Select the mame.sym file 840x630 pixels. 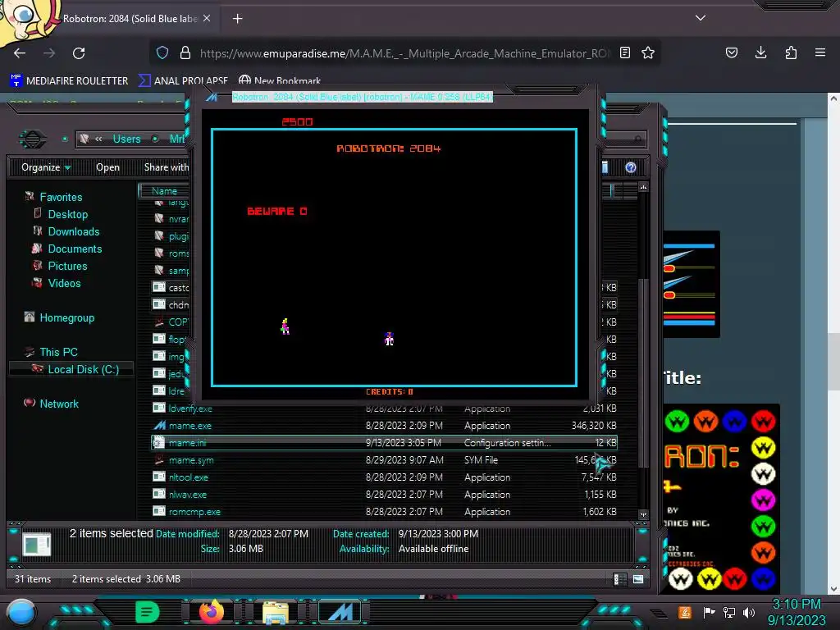[191, 460]
